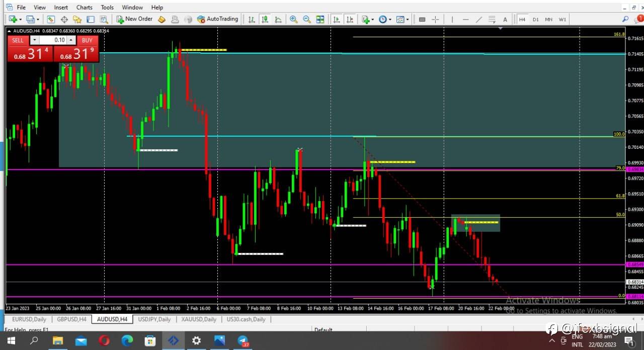Open the Tools menu
The height and width of the screenshot is (350, 644).
click(107, 7)
